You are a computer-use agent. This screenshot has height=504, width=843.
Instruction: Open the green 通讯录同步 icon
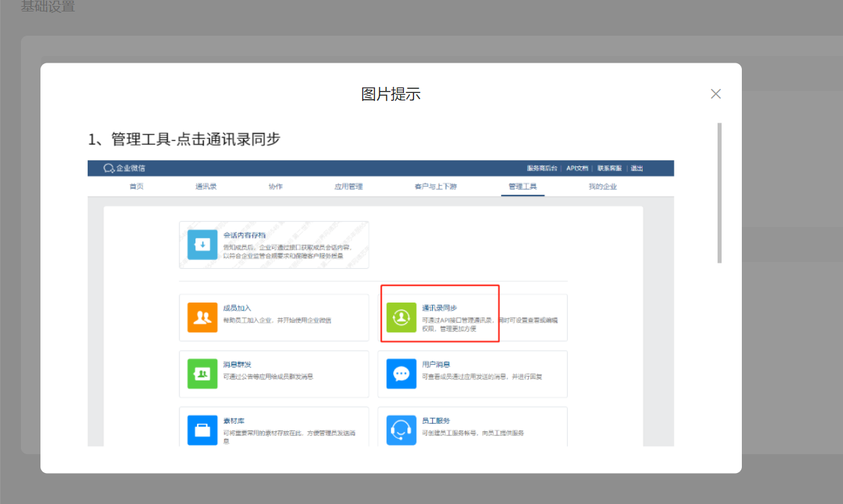click(x=401, y=317)
